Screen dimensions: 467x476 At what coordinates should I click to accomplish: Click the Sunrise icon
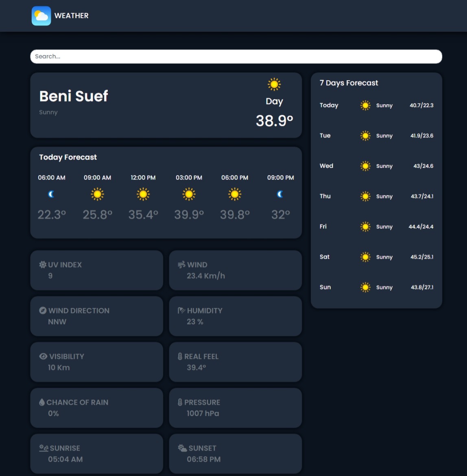point(44,448)
